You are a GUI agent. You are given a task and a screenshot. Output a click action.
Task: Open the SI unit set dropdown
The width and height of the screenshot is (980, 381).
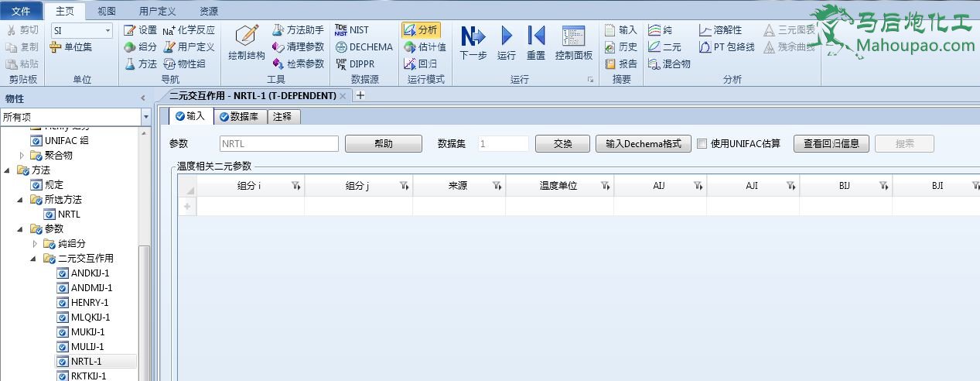108,30
